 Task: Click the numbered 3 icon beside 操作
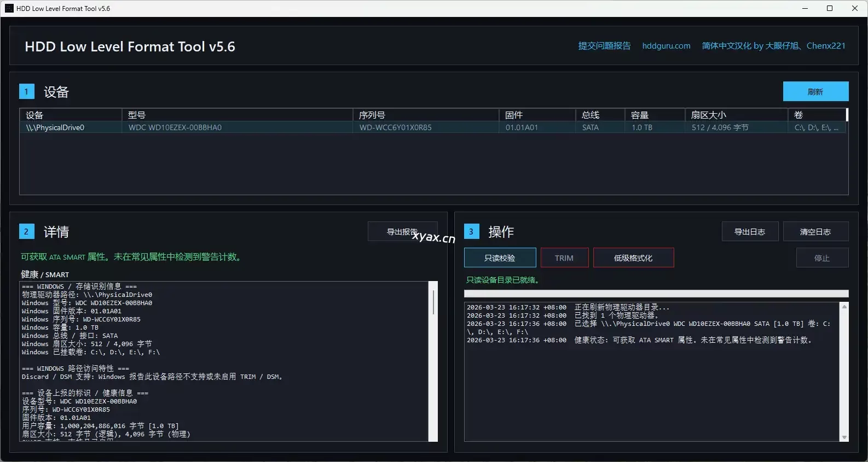[x=471, y=231]
